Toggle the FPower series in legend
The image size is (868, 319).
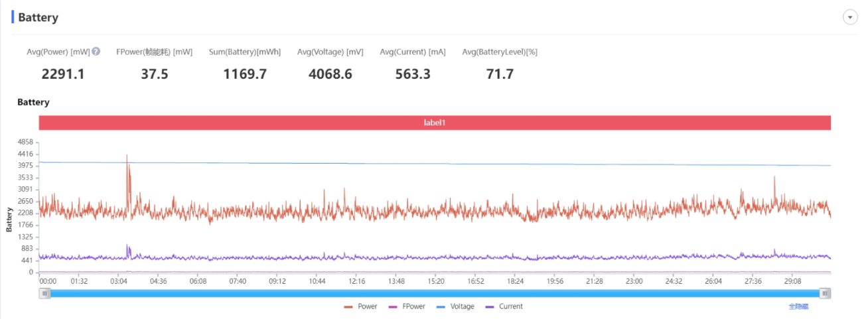pyautogui.click(x=407, y=306)
